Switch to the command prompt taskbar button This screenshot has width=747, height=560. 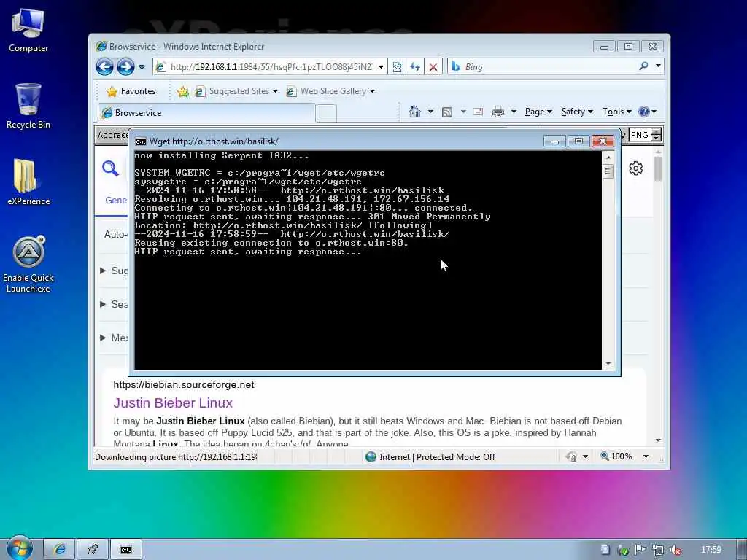pyautogui.click(x=125, y=550)
